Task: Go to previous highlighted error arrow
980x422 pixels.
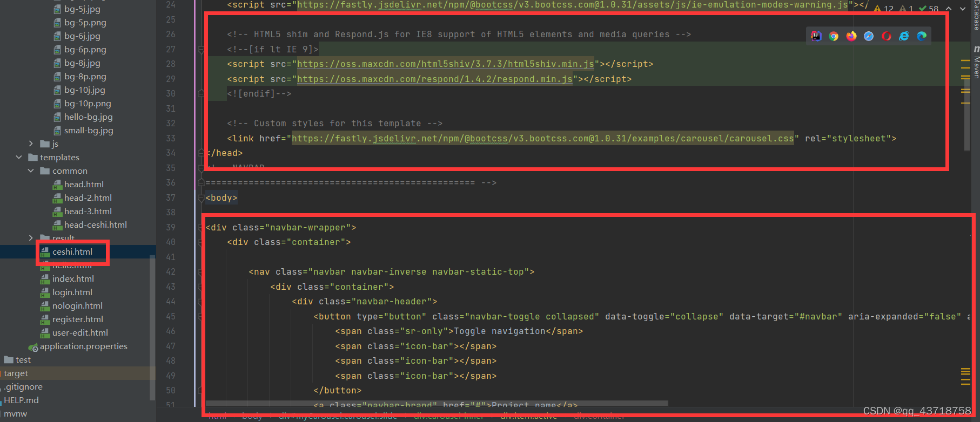Action: click(949, 9)
